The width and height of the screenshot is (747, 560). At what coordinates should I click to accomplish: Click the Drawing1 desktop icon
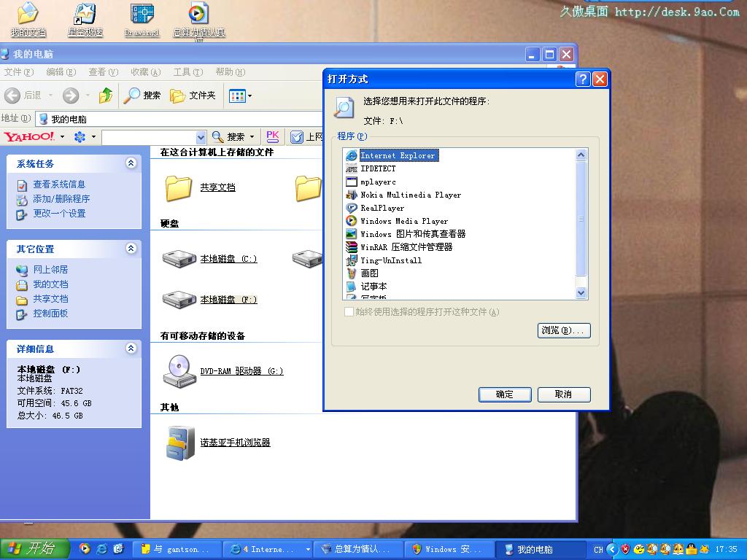(142, 20)
